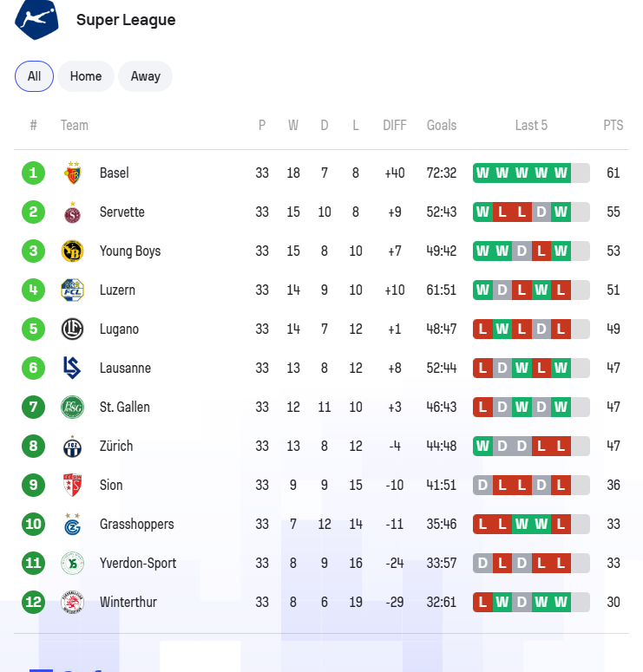Image resolution: width=643 pixels, height=672 pixels.
Task: Select the All standings filter
Action: coord(35,76)
